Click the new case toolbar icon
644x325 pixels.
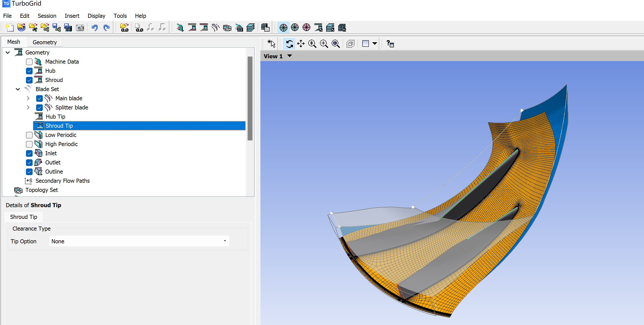tap(10, 27)
